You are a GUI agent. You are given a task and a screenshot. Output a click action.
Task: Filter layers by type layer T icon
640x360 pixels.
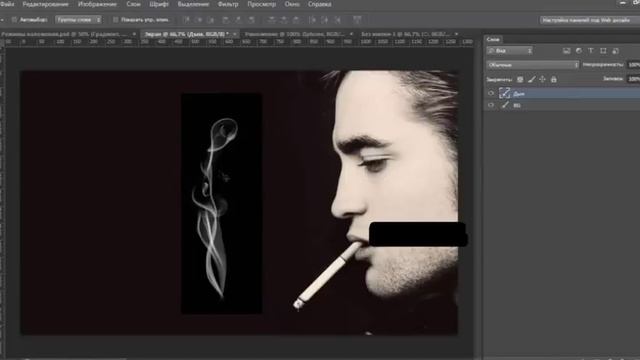coord(591,51)
